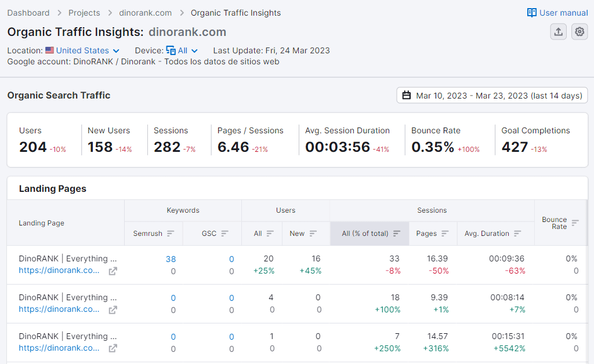The width and height of the screenshot is (594, 364).
Task: Click the Users metric value 204
Action: coord(33,147)
